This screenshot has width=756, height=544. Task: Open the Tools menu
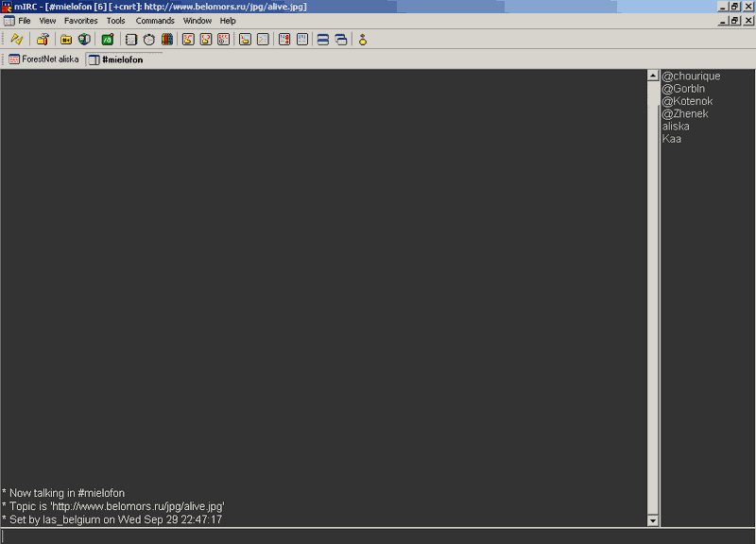pyautogui.click(x=115, y=21)
